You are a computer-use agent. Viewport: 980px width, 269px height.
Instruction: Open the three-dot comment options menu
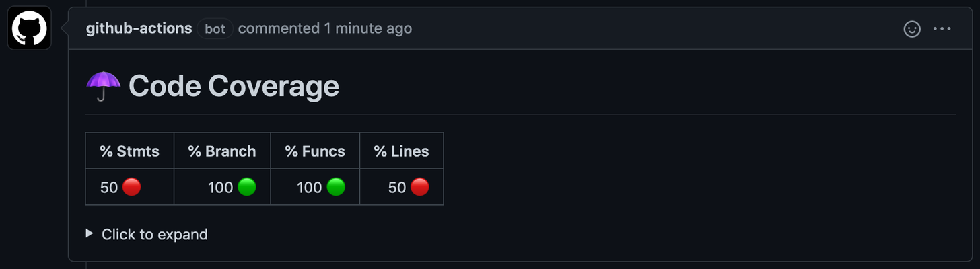(942, 28)
